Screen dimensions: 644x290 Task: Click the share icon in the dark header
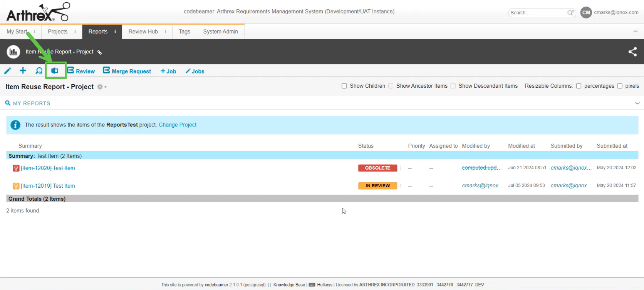pyautogui.click(x=632, y=52)
